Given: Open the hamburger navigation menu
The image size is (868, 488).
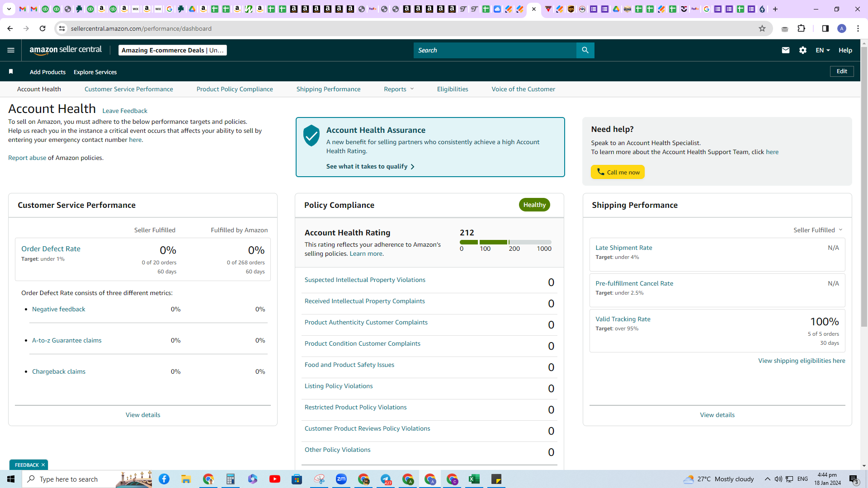Looking at the screenshot, I should coord(11,50).
